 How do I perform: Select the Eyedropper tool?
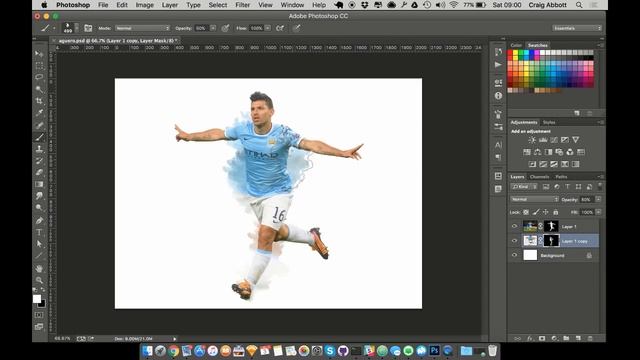tap(39, 112)
